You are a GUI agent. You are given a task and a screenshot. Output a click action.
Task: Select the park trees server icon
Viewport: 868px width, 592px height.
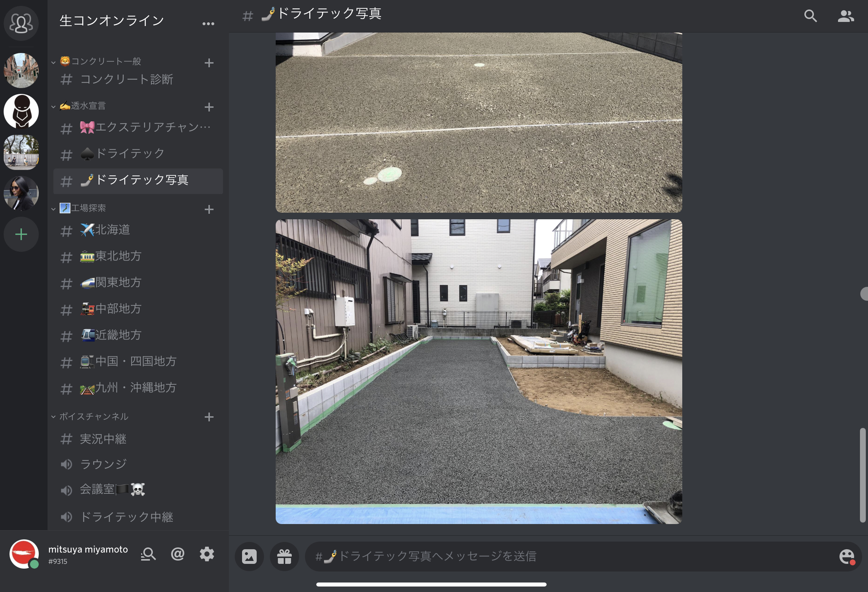tap(21, 152)
